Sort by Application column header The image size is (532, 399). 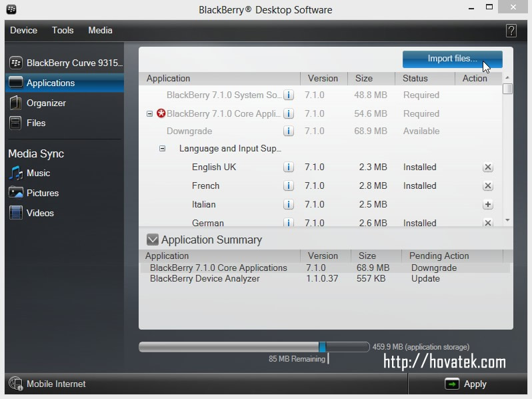[x=219, y=79]
